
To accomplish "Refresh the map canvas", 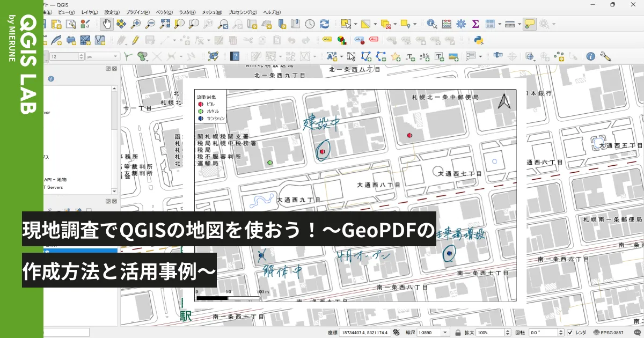I will click(324, 24).
